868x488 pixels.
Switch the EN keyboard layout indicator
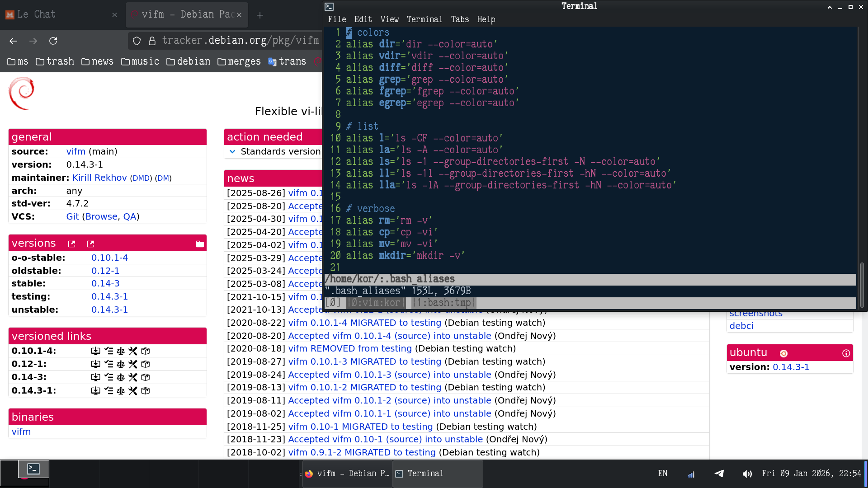tap(663, 474)
